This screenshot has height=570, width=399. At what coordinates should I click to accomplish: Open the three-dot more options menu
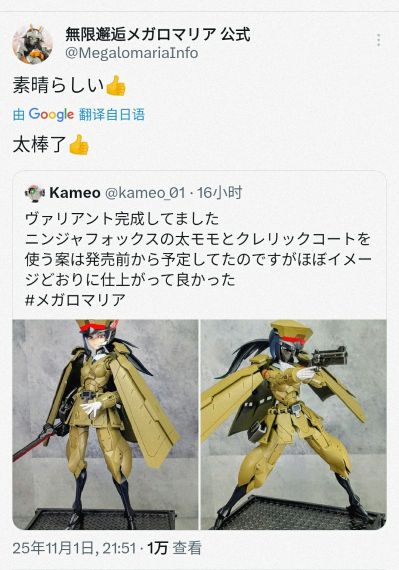(x=379, y=40)
